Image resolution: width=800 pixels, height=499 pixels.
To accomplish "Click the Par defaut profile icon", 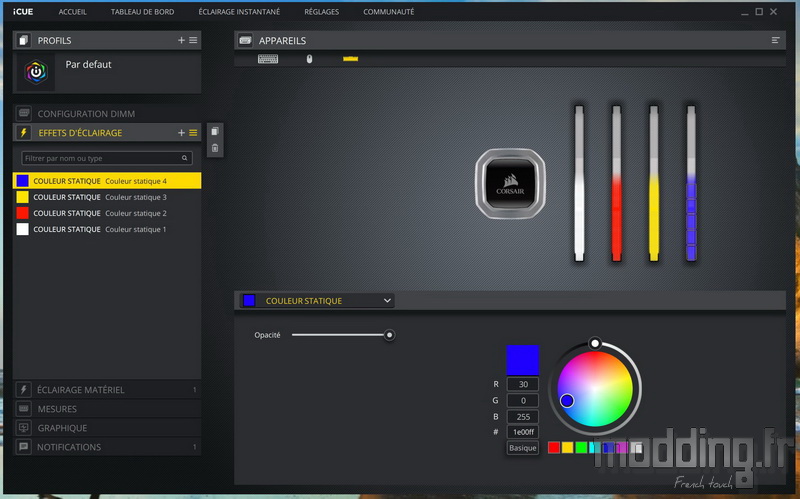I will click(36, 72).
